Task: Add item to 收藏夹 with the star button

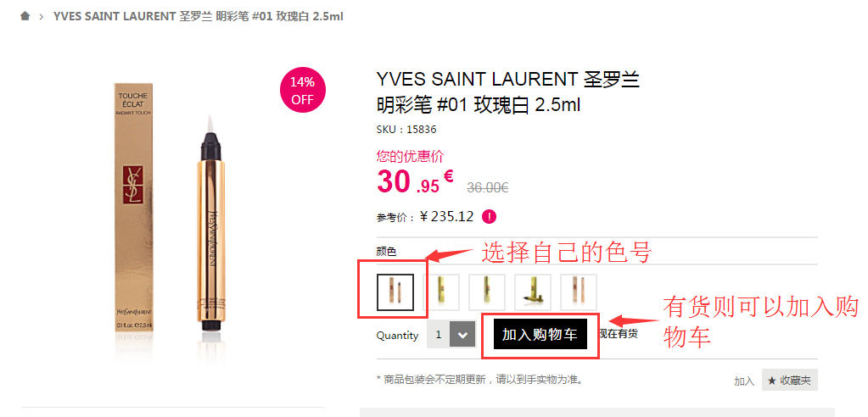Action: tap(789, 380)
